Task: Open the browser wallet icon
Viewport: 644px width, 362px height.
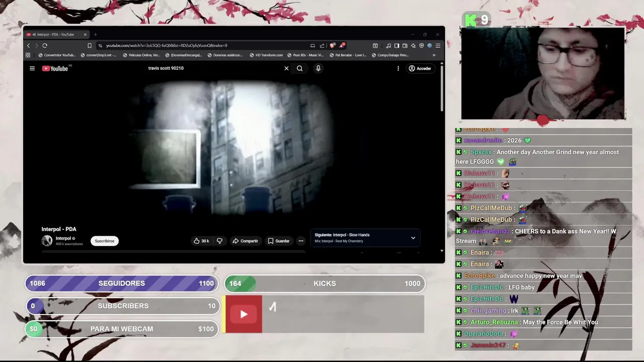Action: click(405, 45)
